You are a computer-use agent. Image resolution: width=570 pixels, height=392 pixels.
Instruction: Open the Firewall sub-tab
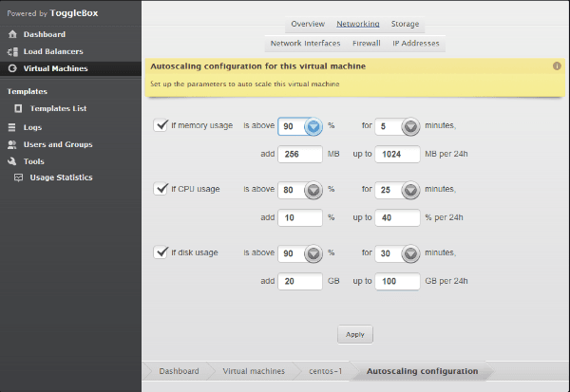367,44
